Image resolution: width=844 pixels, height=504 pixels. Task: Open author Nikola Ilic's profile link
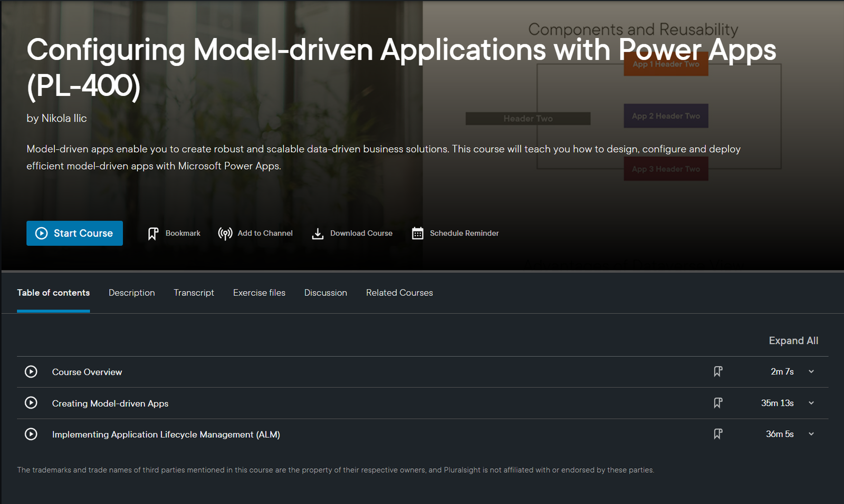pos(64,118)
